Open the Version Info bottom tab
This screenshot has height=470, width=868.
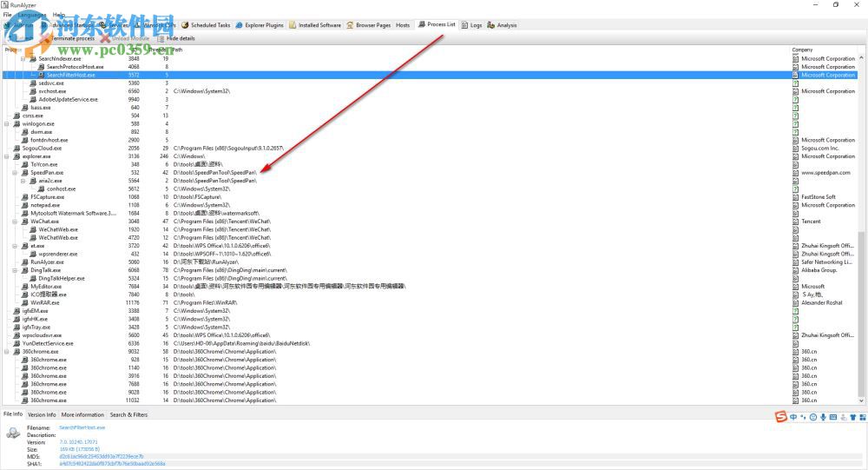point(42,414)
